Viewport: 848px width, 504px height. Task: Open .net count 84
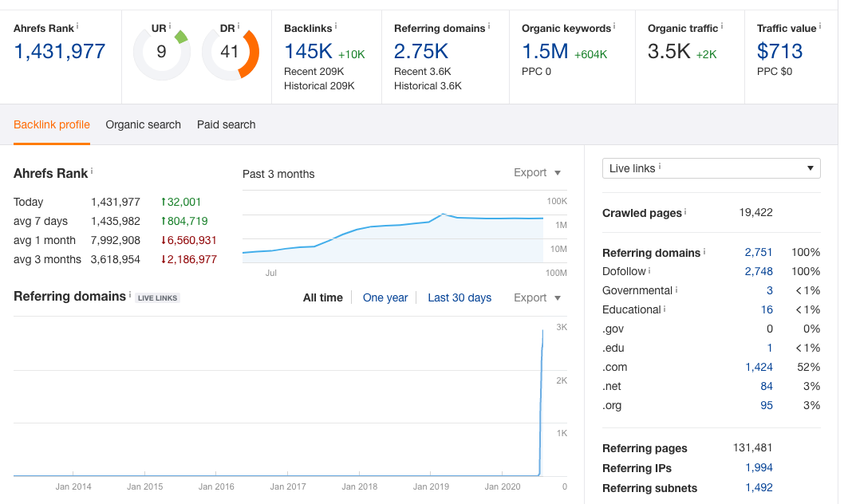click(x=767, y=387)
